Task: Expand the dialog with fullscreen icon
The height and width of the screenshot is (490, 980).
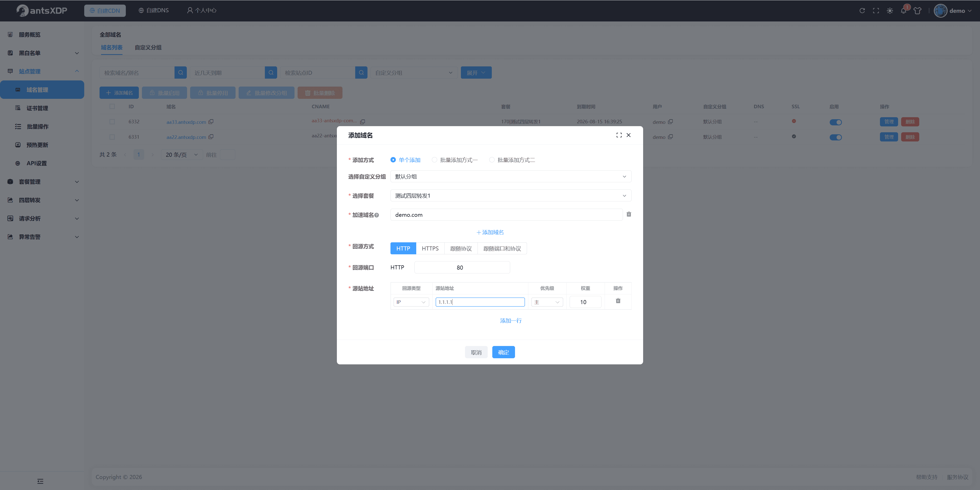Action: pyautogui.click(x=619, y=135)
